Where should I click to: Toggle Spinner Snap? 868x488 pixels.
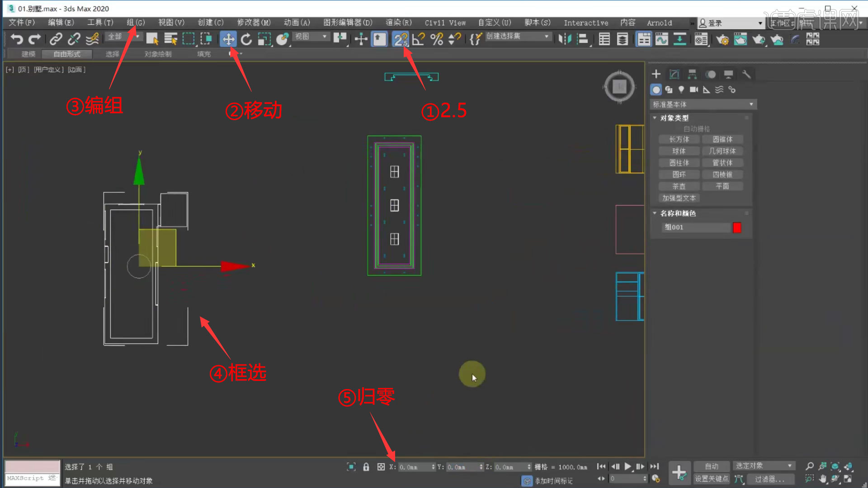coord(454,39)
